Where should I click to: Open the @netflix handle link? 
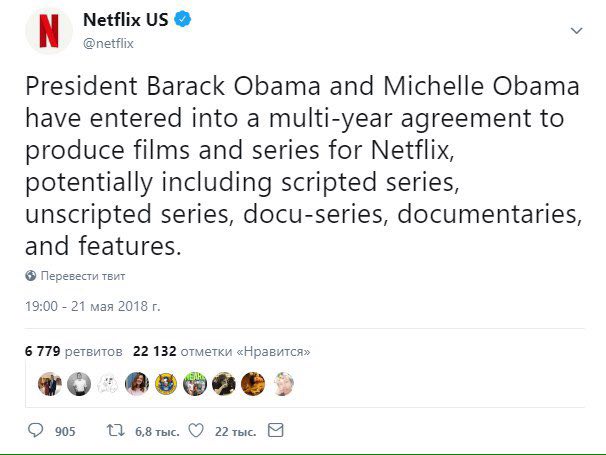click(108, 43)
